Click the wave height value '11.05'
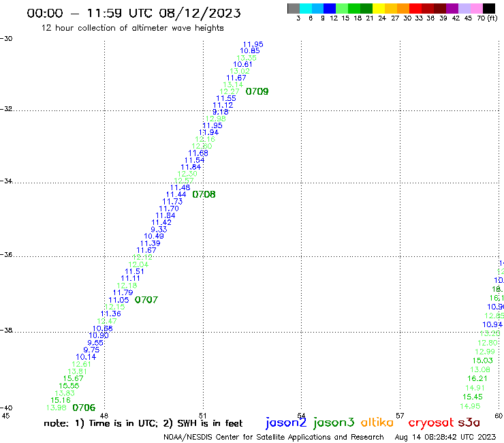Screen dimensions: 504x443 point(119,300)
